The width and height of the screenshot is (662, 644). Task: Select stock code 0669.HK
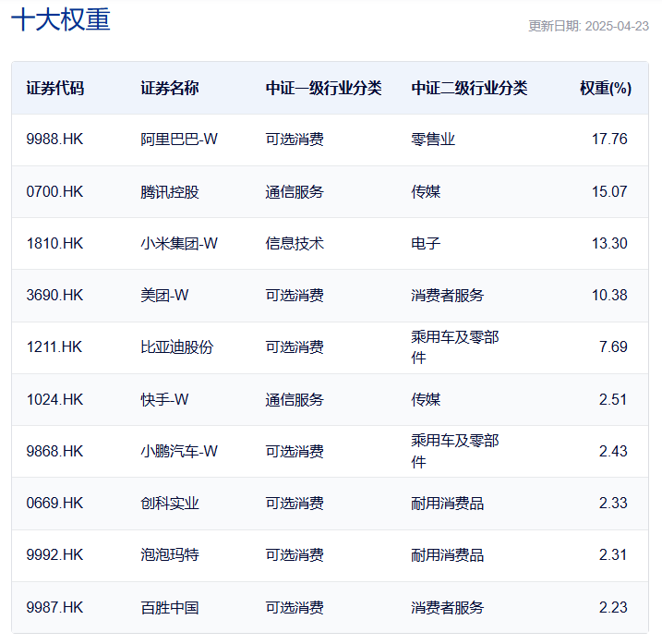[54, 503]
